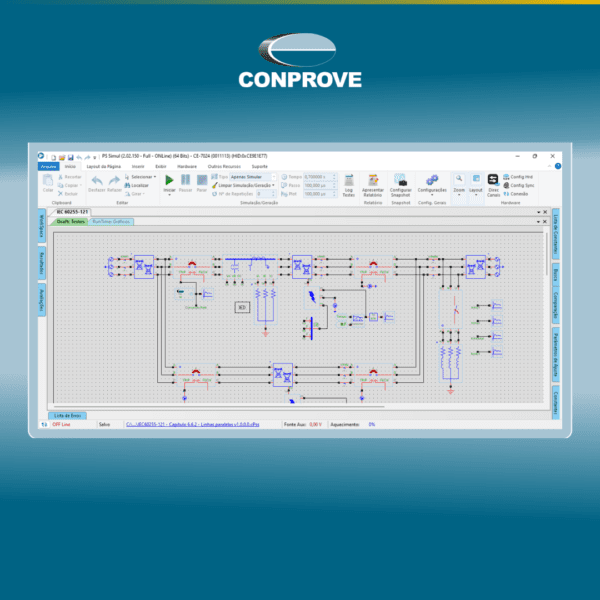600x600 pixels.
Task: Open the Tipo Apenas Simular combo box
Action: [253, 177]
